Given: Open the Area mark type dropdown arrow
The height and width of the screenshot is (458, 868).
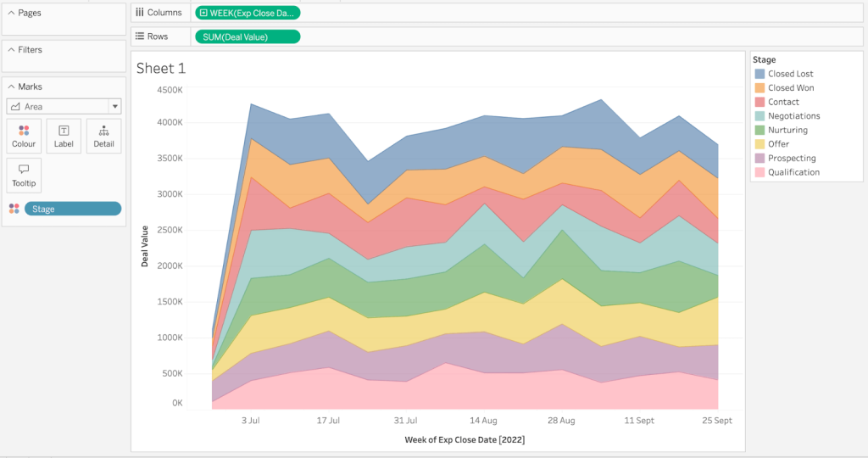Looking at the screenshot, I should [x=114, y=106].
